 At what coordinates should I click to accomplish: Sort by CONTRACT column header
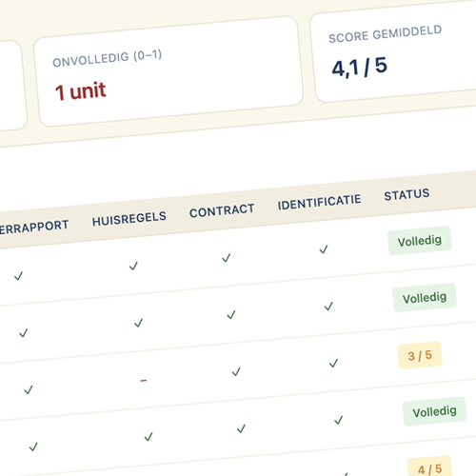[222, 210]
